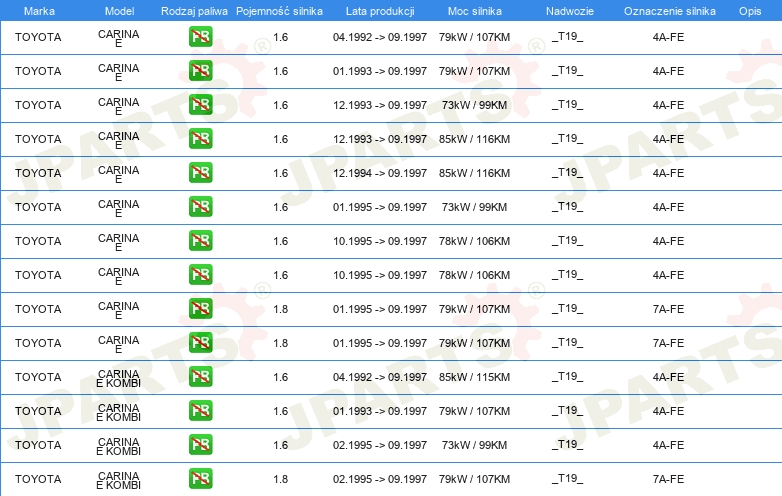Select 01.1993 -> 09.1997 in the Carina E row
Image resolution: width=782 pixels, height=496 pixels.
[x=380, y=71]
